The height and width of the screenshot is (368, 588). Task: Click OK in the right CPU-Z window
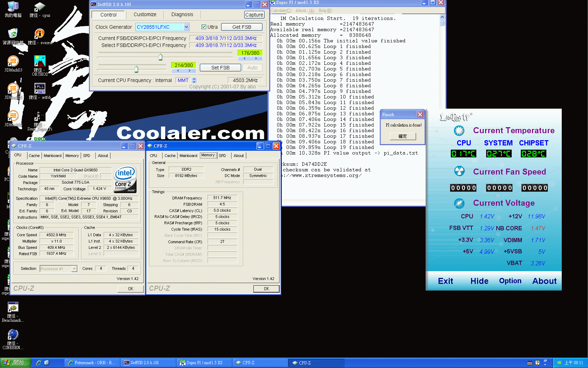(x=266, y=289)
